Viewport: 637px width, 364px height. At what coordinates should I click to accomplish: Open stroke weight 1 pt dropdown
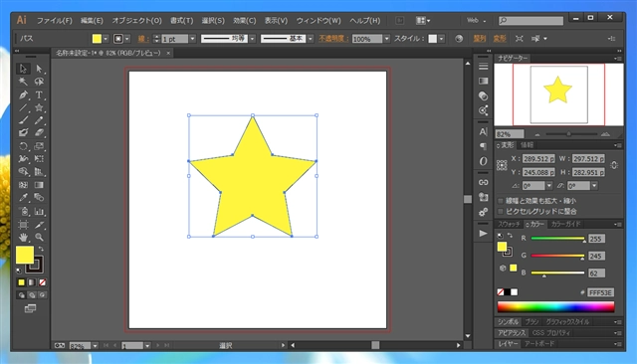(192, 39)
